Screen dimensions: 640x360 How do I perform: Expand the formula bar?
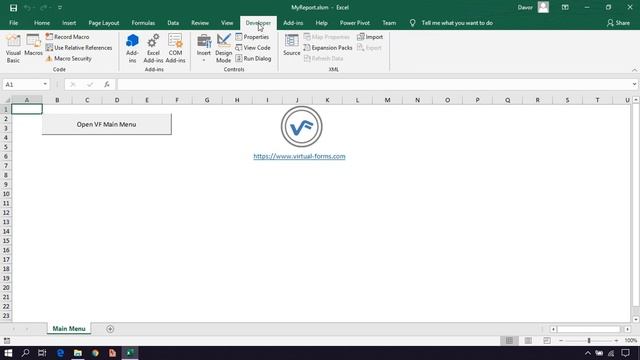(634, 84)
